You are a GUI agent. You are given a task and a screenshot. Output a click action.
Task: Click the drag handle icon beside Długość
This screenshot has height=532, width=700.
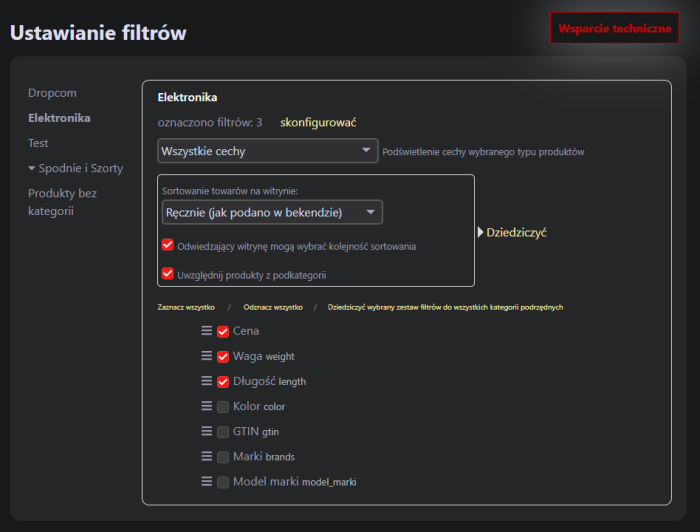[x=207, y=381]
